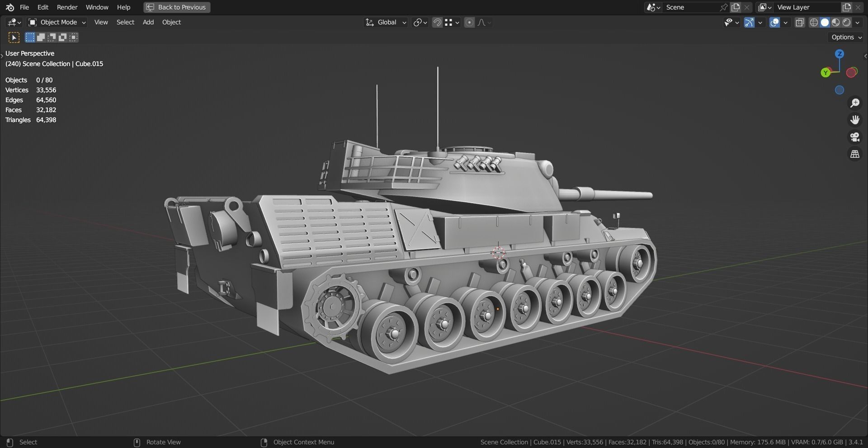This screenshot has height=448, width=868.
Task: Select the Wireframe viewport shading icon
Action: 813,22
